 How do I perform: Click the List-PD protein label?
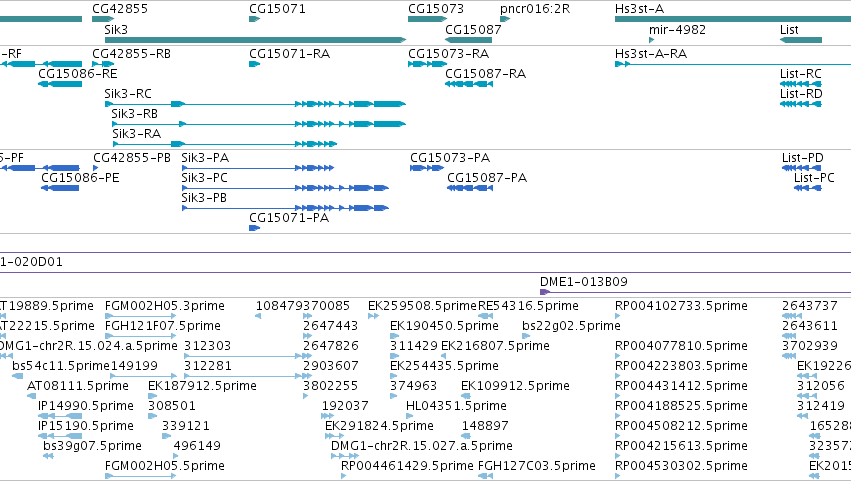coord(803,158)
